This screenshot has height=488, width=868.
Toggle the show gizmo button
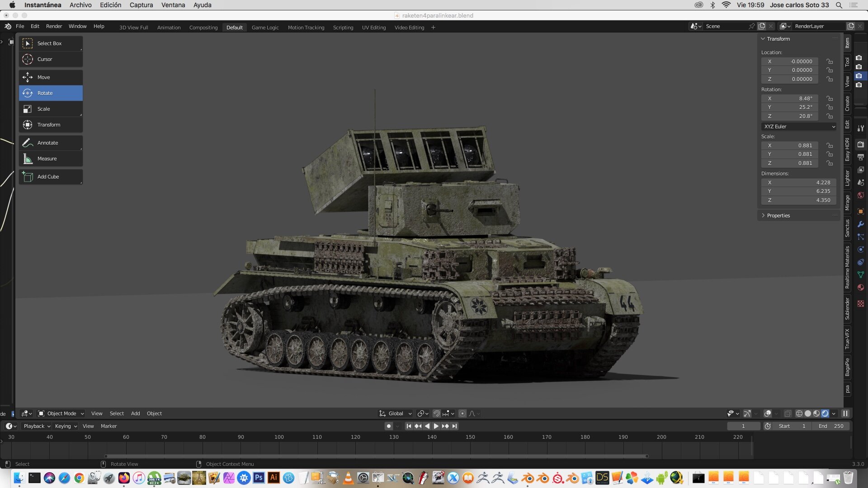point(747,413)
